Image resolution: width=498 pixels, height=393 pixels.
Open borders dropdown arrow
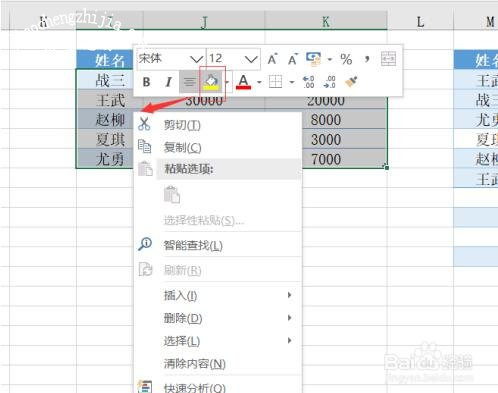coord(292,82)
